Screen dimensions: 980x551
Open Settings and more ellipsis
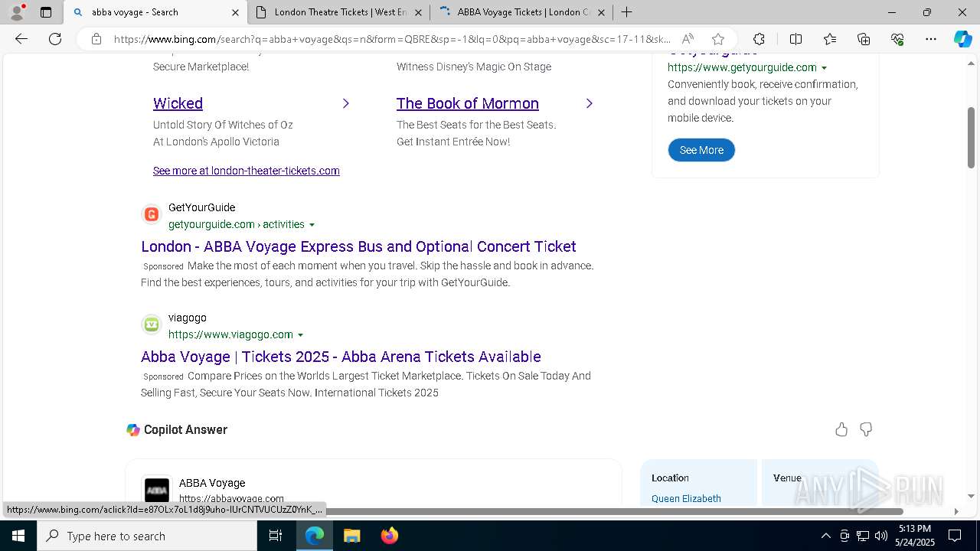click(x=931, y=39)
